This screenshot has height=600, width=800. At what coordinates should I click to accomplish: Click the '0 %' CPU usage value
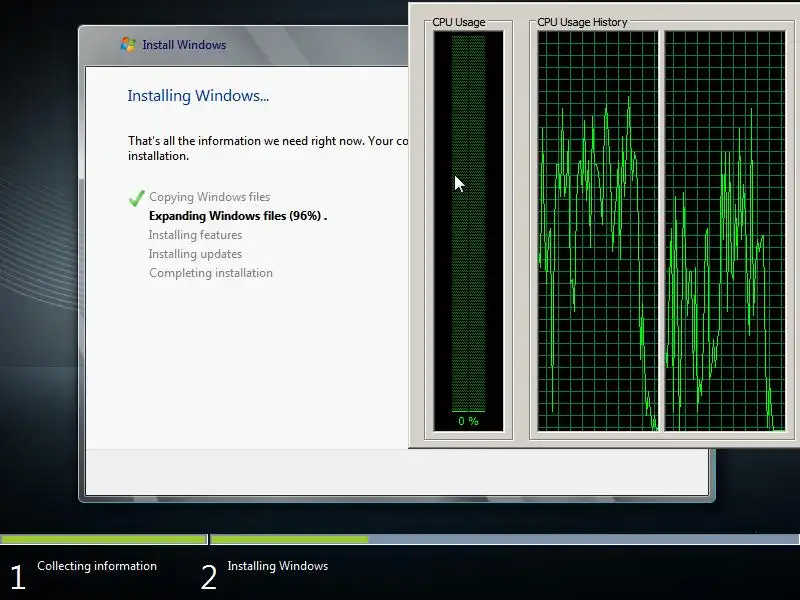[x=468, y=421]
